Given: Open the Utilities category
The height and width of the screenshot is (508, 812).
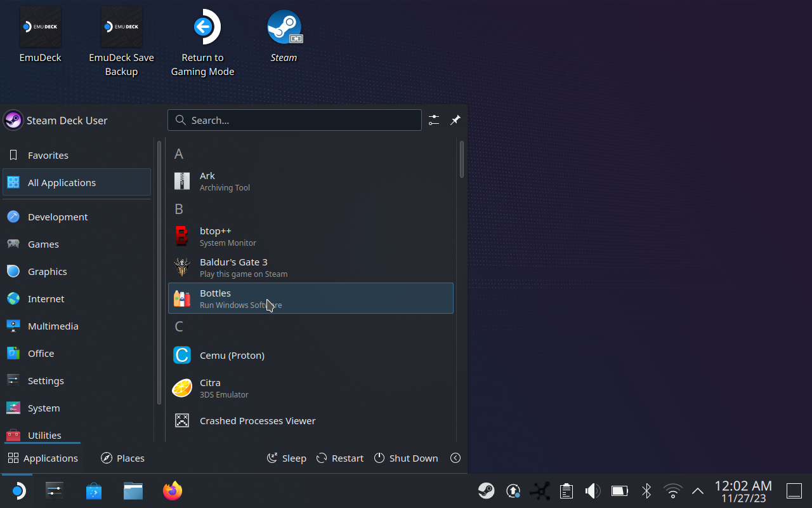Looking at the screenshot, I should click(77, 435).
